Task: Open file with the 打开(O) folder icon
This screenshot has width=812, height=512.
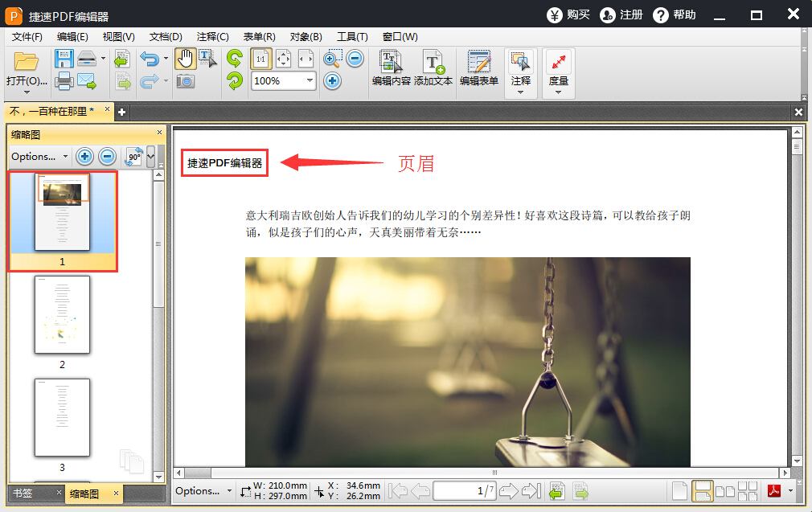Action: click(x=26, y=62)
